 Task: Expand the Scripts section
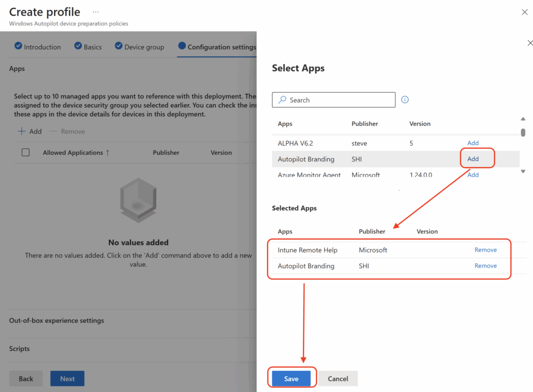19,348
